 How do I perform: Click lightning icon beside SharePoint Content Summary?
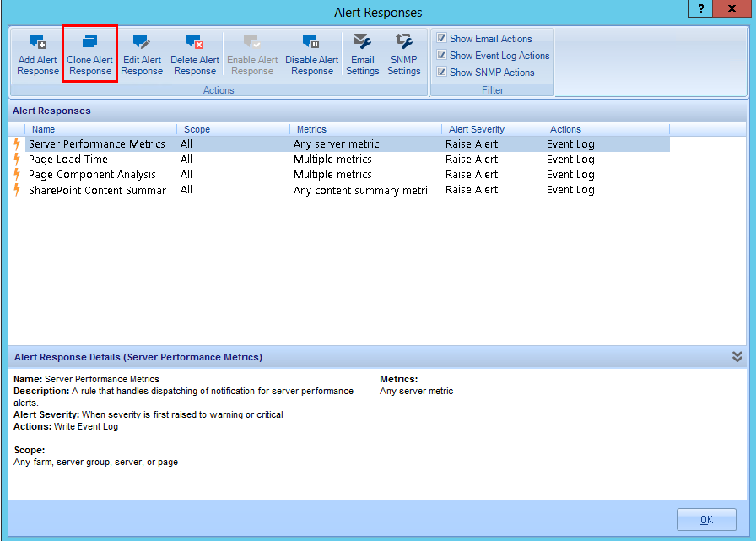[17, 190]
